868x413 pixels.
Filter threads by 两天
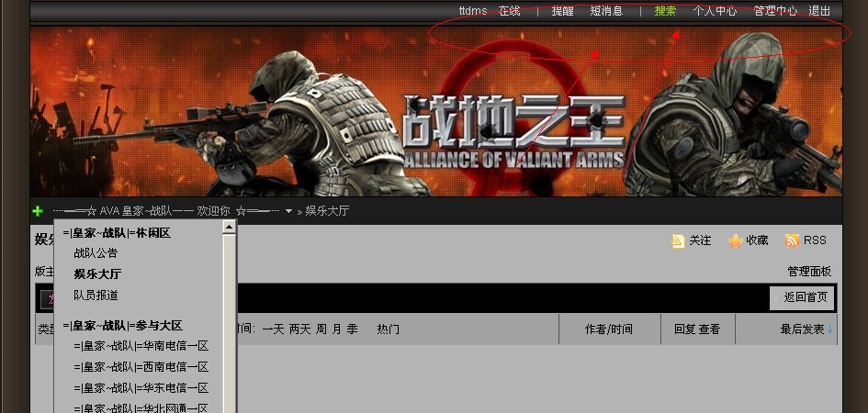pos(300,329)
